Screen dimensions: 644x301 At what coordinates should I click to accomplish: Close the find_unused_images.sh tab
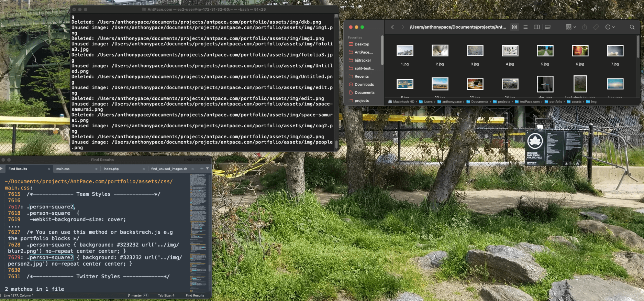click(192, 169)
